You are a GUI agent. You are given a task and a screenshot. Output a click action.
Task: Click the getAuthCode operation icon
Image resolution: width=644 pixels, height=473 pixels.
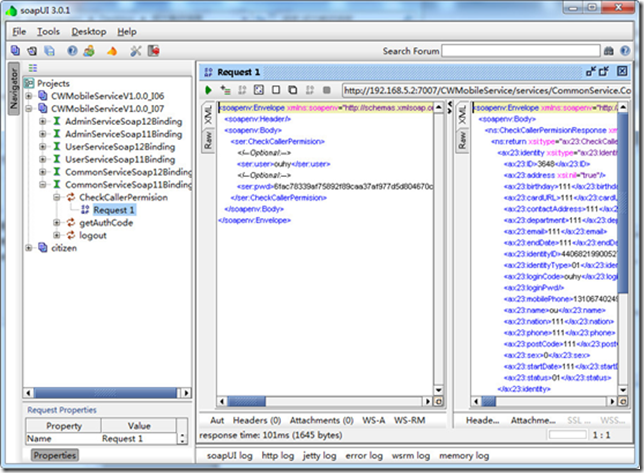point(70,223)
